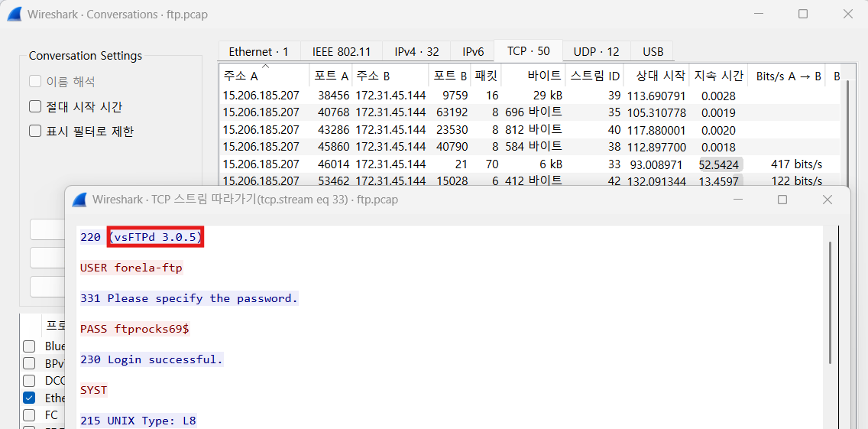
Task: Click the SYST command line
Action: point(93,390)
